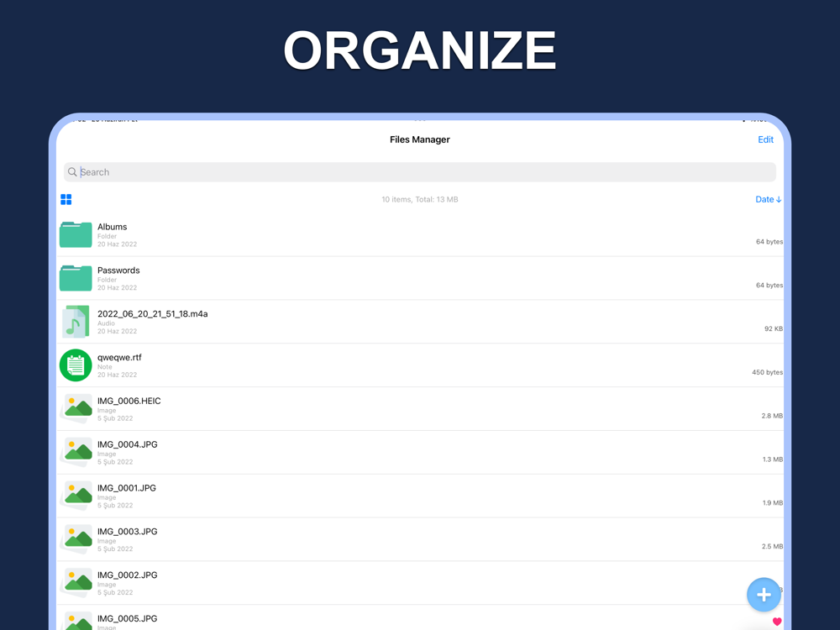
Task: Click the 64 bytes size of Passwords
Action: (x=769, y=285)
